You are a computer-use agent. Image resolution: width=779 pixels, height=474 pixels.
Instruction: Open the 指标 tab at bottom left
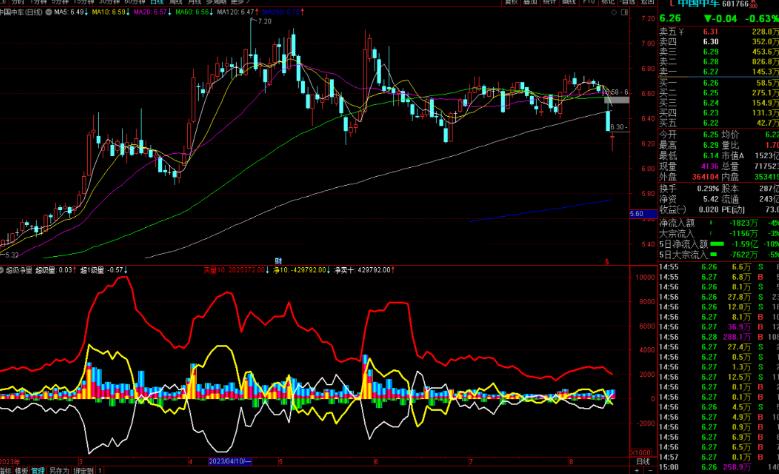(5, 470)
